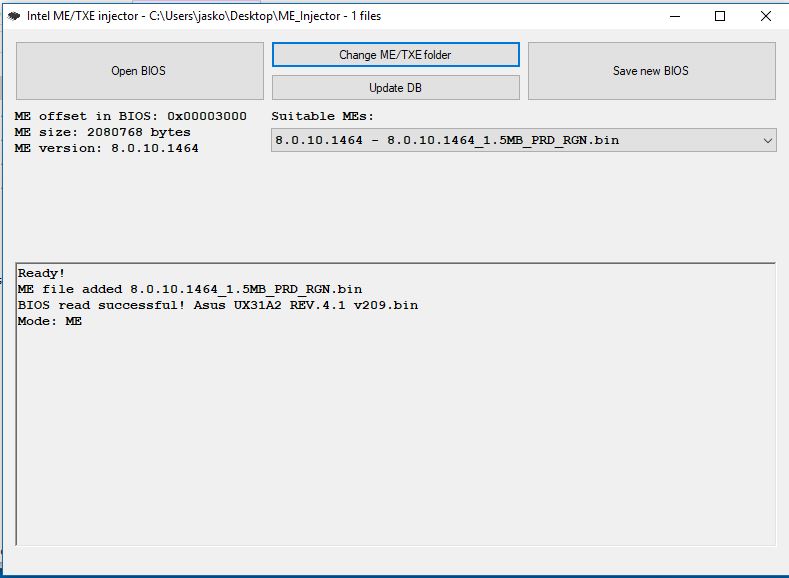Click the 'ME file added' log line
The image size is (789, 578).
190,289
